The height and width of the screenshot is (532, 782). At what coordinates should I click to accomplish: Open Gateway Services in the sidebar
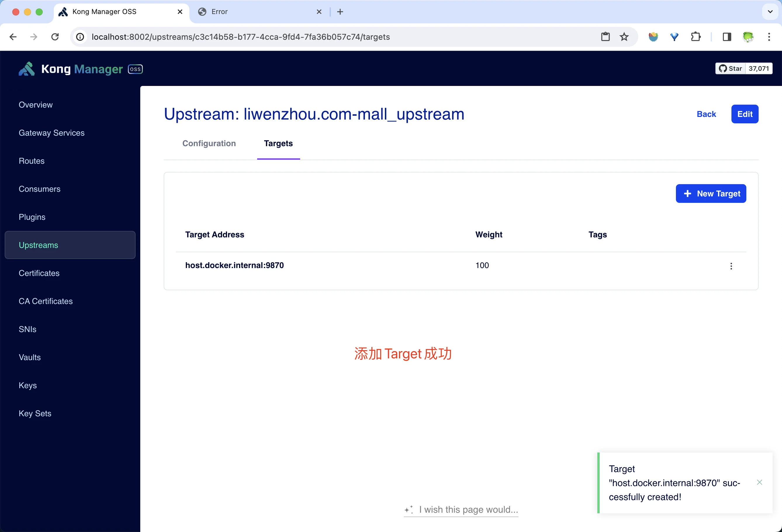(x=51, y=133)
